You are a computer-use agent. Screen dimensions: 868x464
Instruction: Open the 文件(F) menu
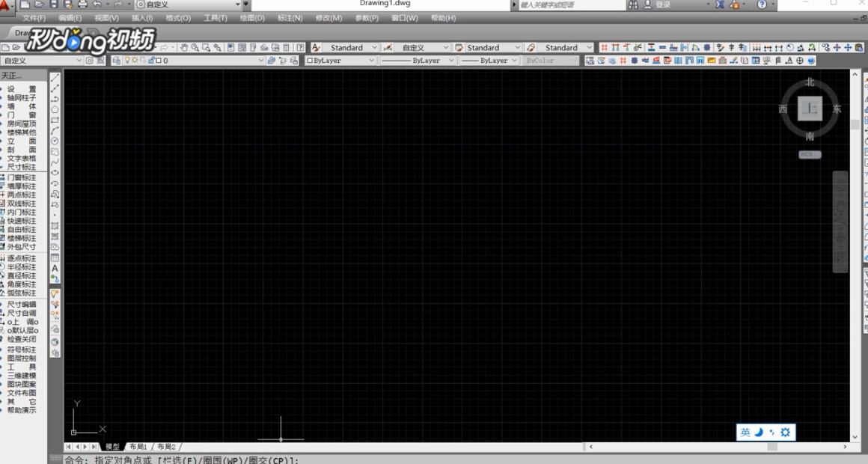coord(34,18)
